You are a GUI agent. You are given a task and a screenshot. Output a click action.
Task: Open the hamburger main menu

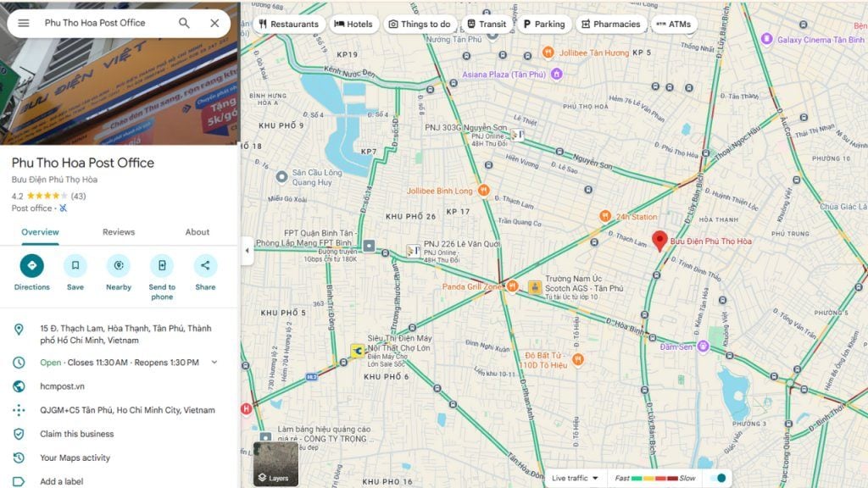[24, 23]
